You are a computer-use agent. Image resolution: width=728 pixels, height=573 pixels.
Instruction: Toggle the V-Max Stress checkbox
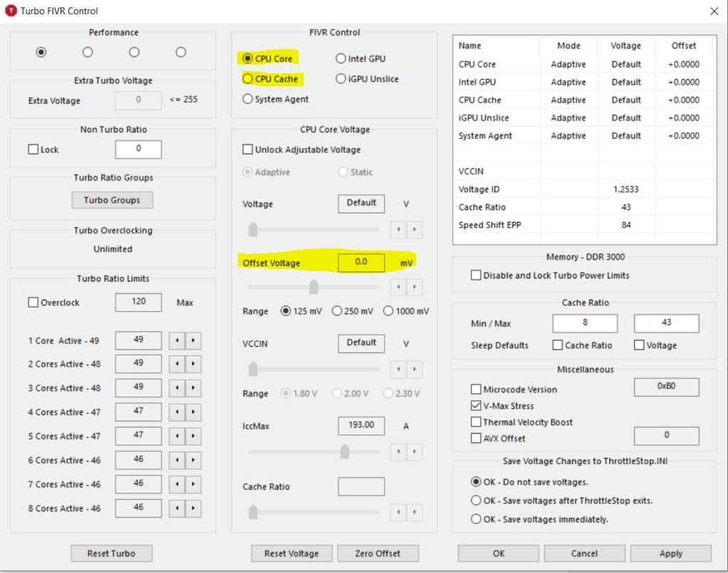(x=476, y=406)
